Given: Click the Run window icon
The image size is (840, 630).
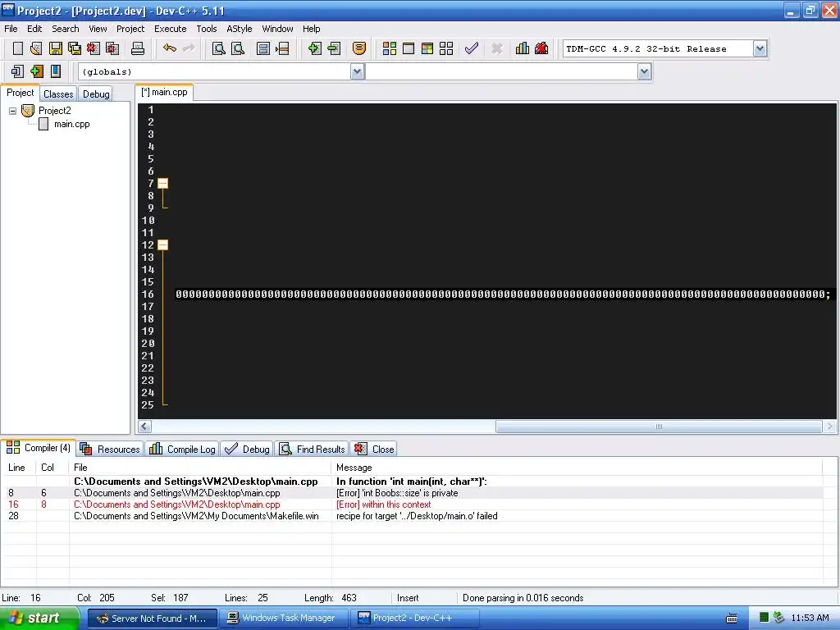Looking at the screenshot, I should point(409,48).
